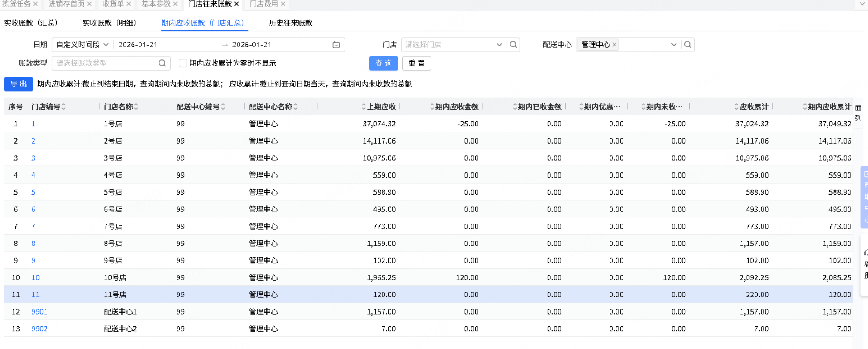The image size is (868, 349).
Task: Open store link 9901
Action: point(40,312)
